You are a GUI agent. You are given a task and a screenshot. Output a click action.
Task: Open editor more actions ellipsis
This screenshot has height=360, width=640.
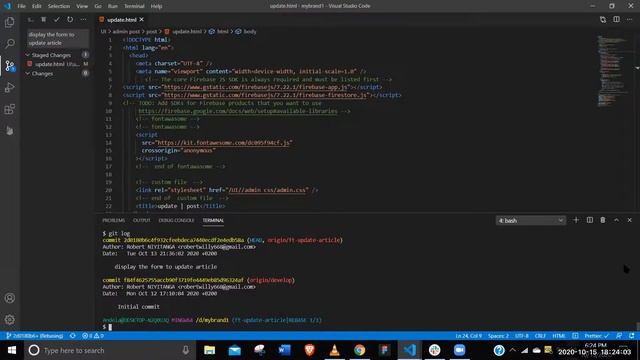click(x=629, y=20)
